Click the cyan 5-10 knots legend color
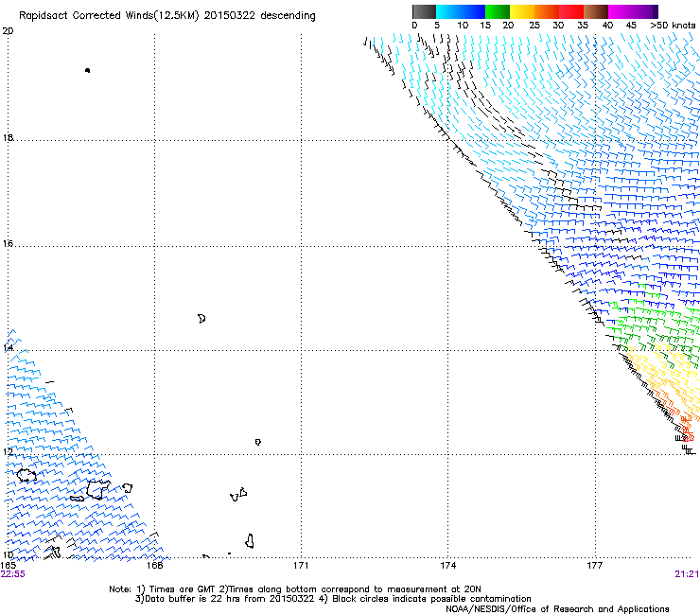The width and height of the screenshot is (700, 615). pyautogui.click(x=448, y=11)
